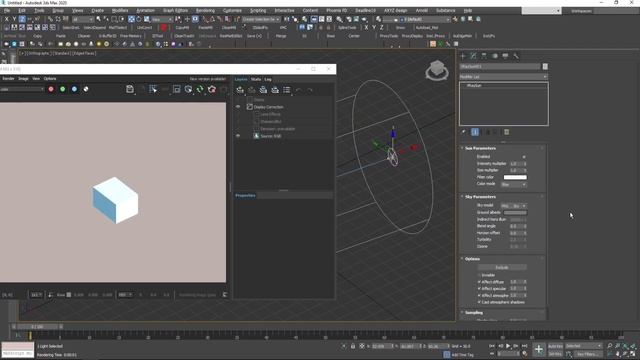This screenshot has width=640, height=360.
Task: Toggle Source RGB layer visibility eye
Action: pos(238,136)
